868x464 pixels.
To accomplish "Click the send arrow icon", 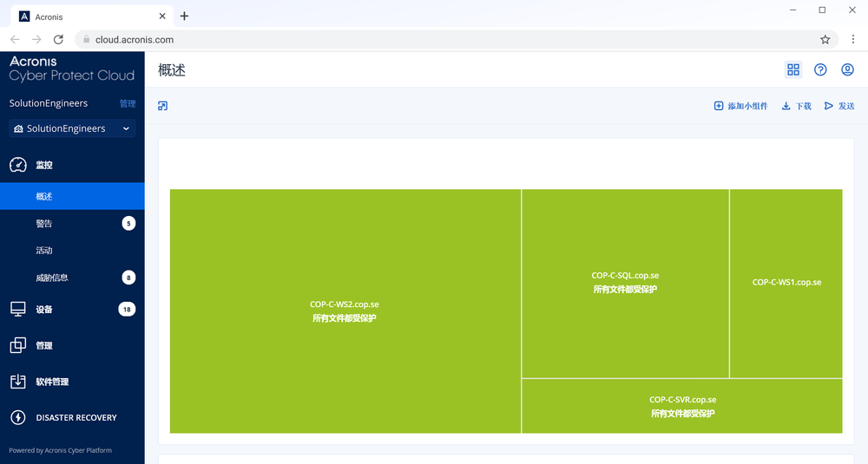I will [829, 106].
